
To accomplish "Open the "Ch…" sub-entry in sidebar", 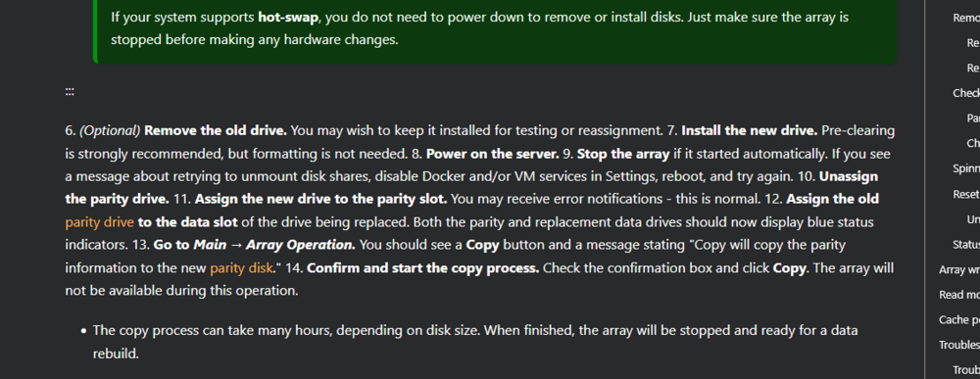I will click(973, 143).
